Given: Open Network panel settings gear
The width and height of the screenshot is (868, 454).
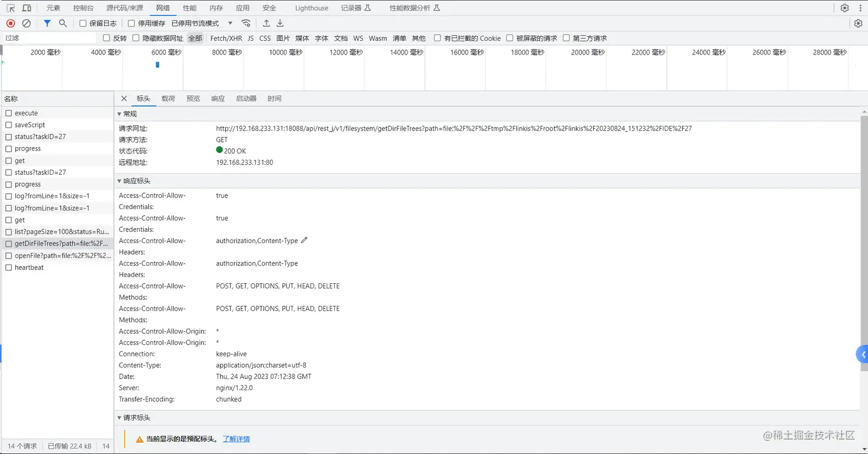Looking at the screenshot, I should pyautogui.click(x=858, y=24).
